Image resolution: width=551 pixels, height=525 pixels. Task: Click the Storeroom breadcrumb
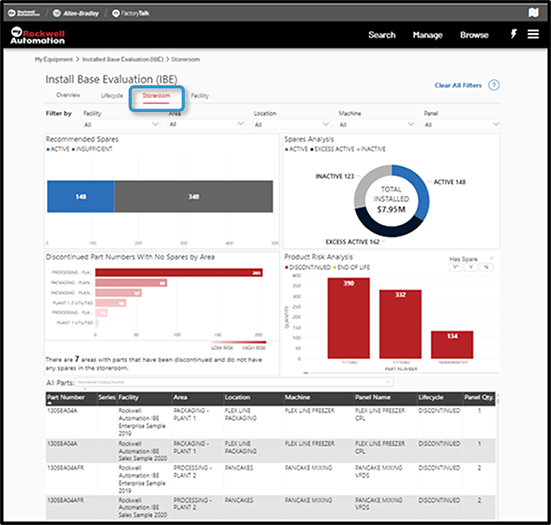(185, 59)
